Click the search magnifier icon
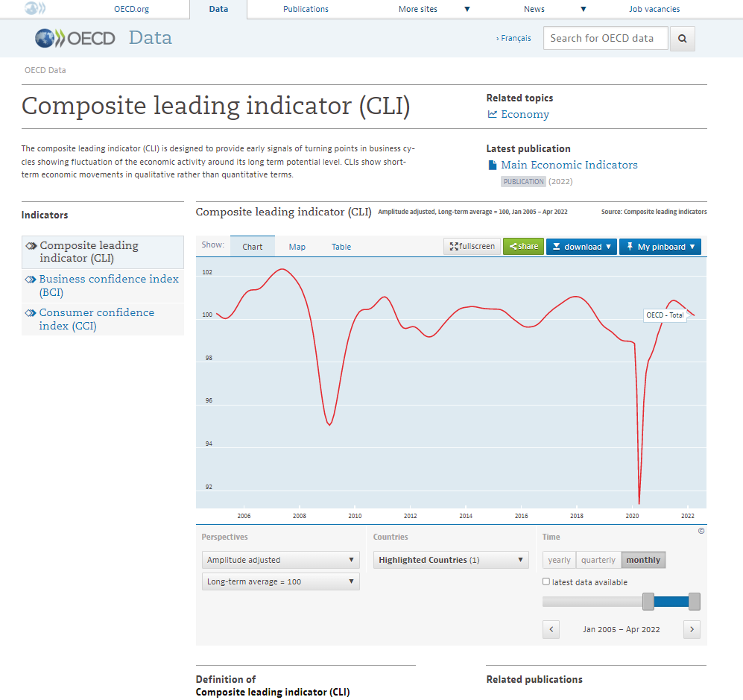 (682, 38)
